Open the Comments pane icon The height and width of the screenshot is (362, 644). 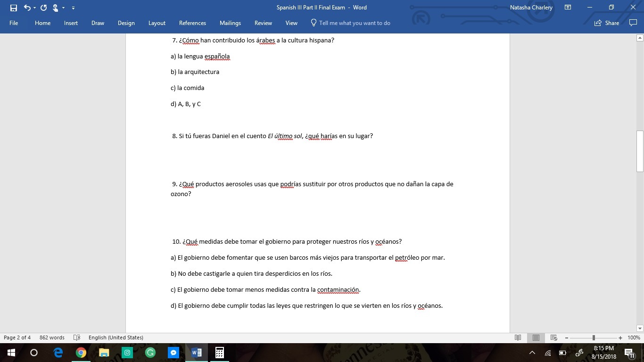(x=633, y=23)
